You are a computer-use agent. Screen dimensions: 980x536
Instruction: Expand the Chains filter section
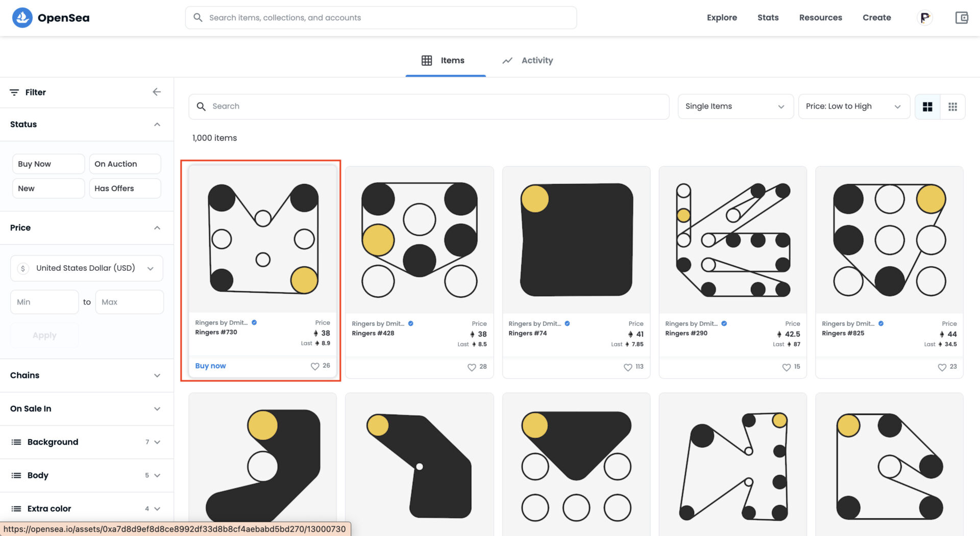(x=86, y=375)
